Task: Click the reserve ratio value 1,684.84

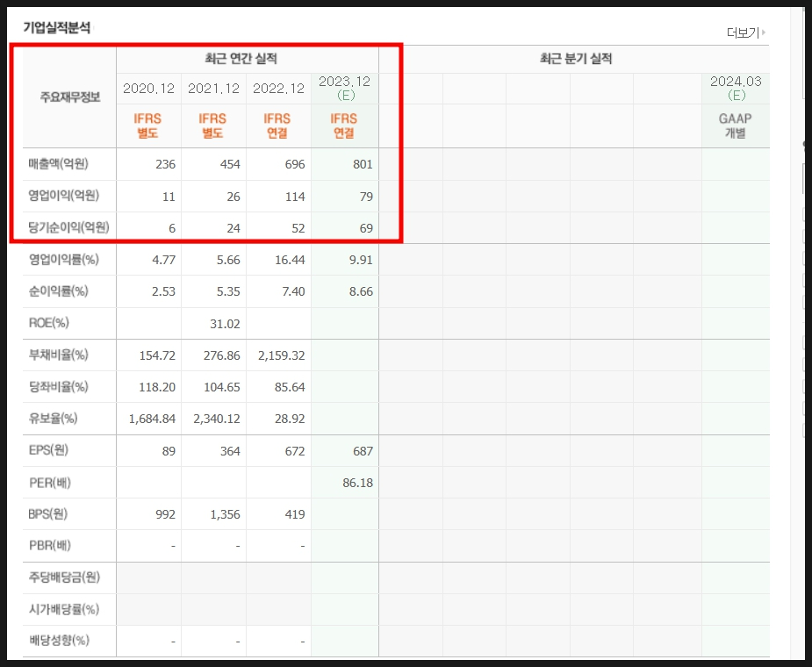Action: click(x=152, y=419)
